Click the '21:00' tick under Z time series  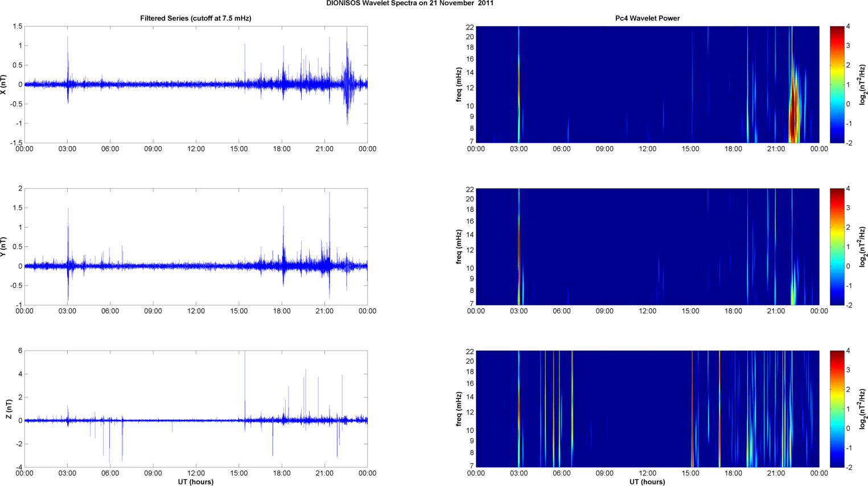[324, 473]
